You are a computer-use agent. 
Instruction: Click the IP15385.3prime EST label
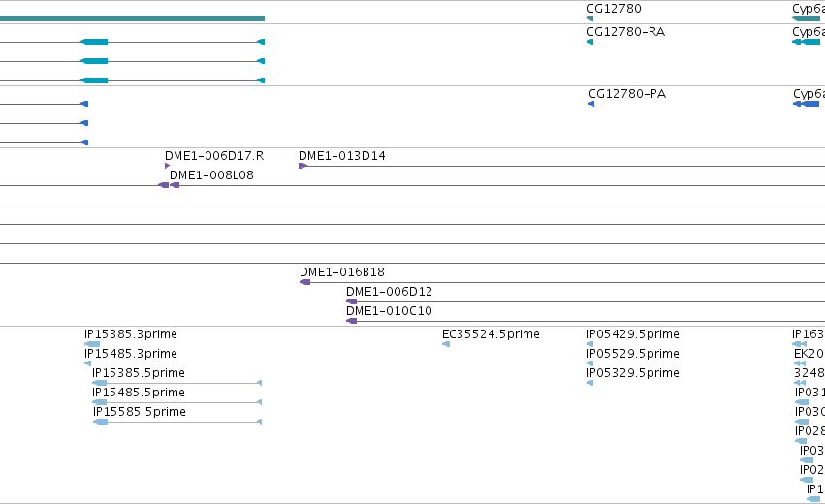click(131, 334)
